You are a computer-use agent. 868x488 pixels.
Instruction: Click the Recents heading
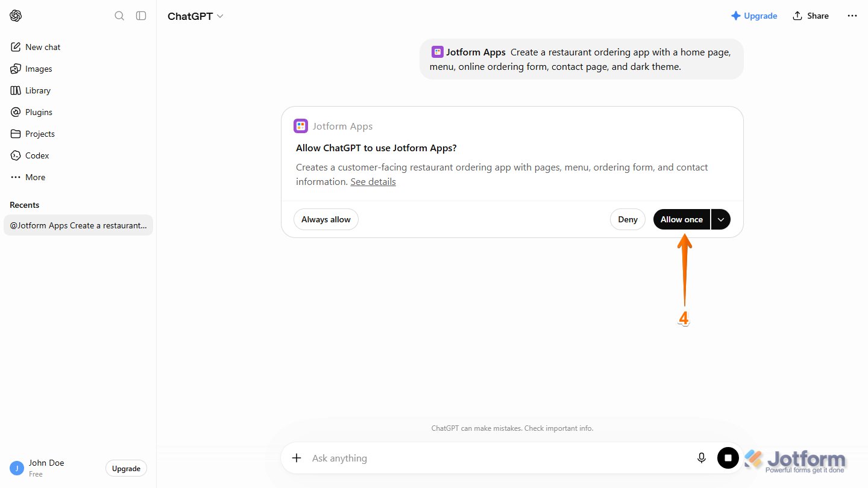click(x=25, y=205)
